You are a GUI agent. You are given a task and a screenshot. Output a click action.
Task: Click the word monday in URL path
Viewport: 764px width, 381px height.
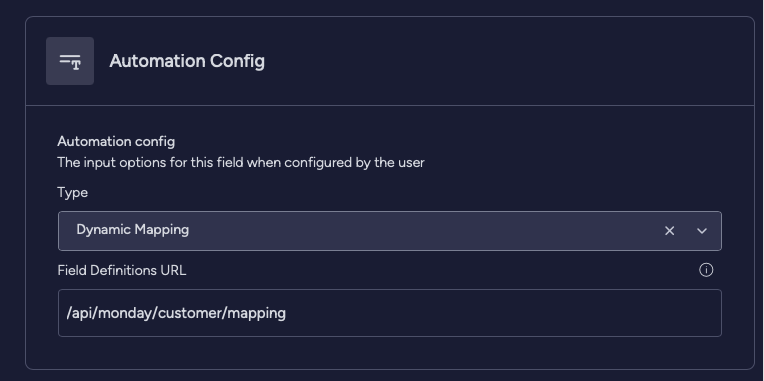(125, 313)
